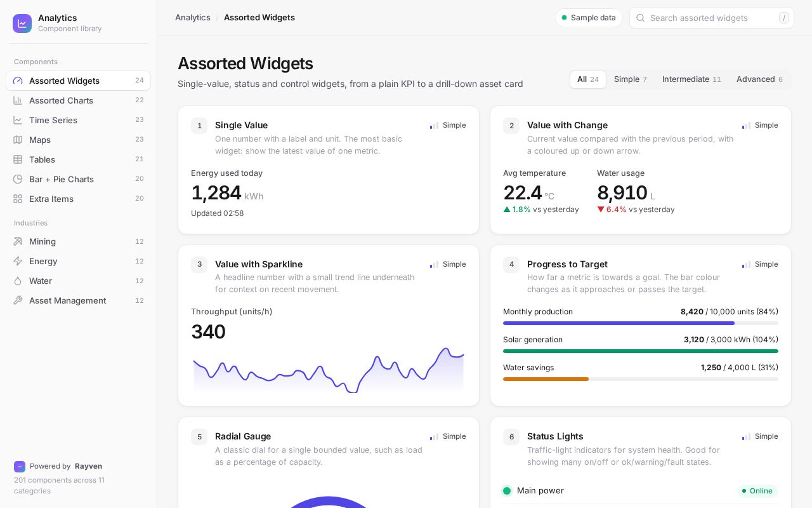Image resolution: width=812 pixels, height=508 pixels.
Task: Click the 8,910 L water usage value
Action: click(626, 193)
